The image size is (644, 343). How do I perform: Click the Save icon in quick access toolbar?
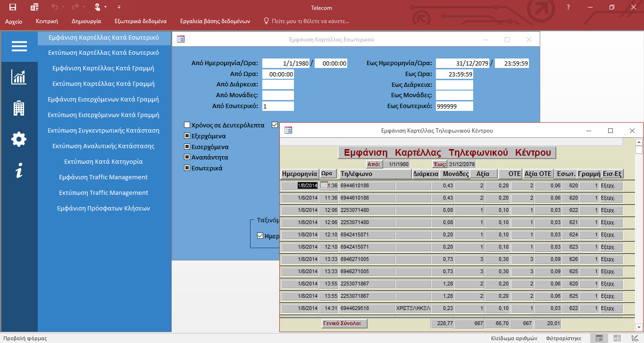point(13,7)
